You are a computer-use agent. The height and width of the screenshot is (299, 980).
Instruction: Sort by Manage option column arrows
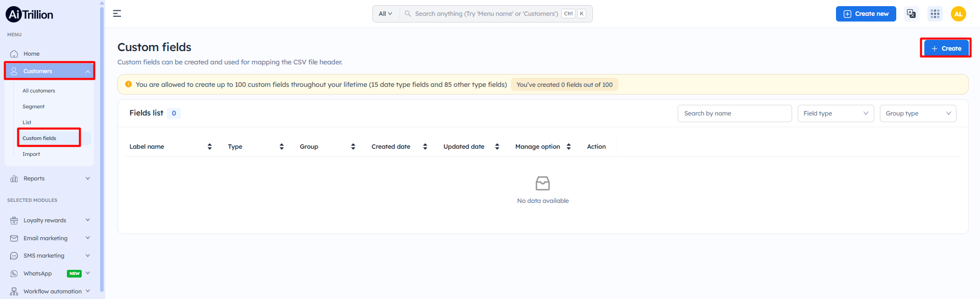coord(568,147)
